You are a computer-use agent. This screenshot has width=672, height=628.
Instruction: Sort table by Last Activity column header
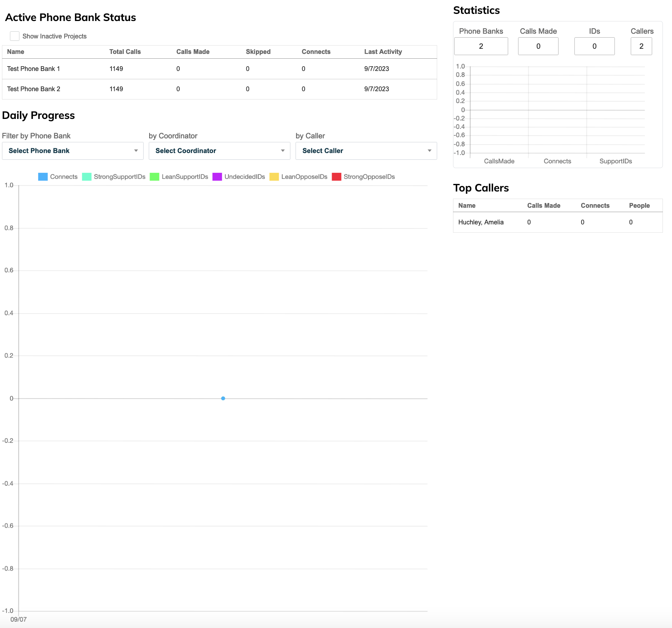coord(383,52)
